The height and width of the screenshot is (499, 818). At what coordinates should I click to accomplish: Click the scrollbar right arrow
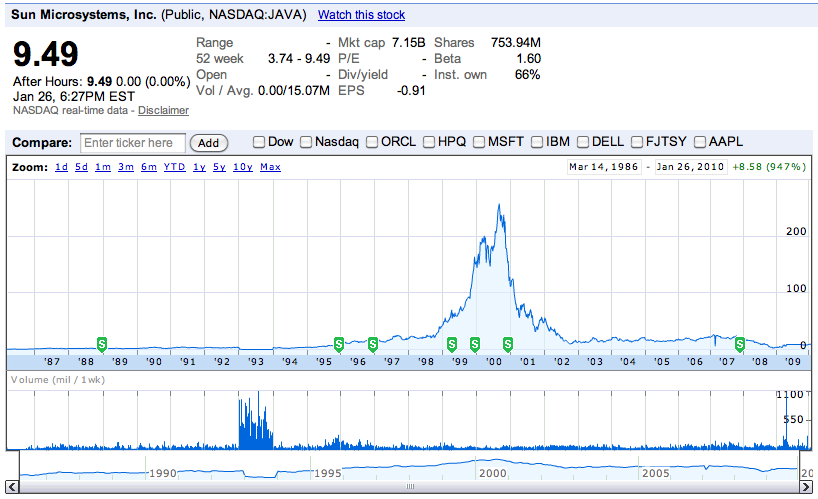(x=806, y=487)
